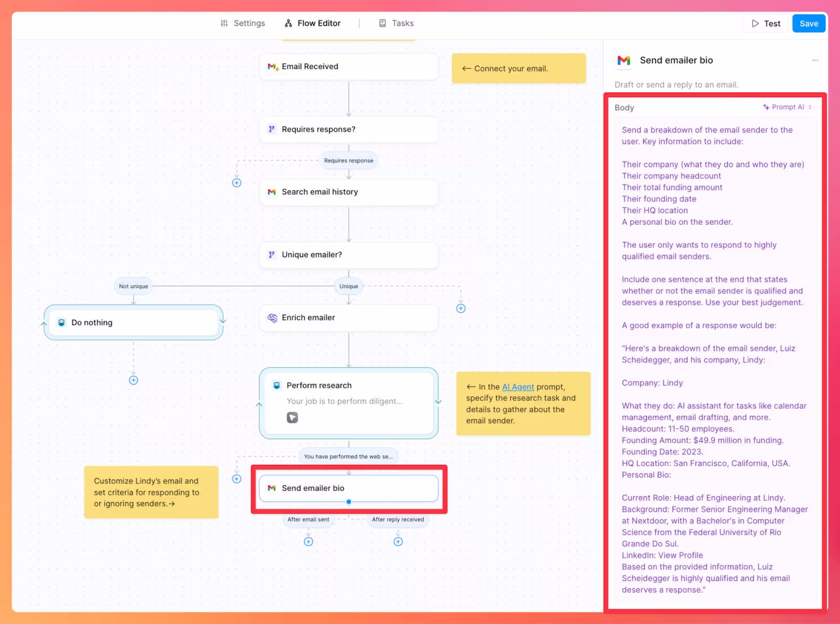Click the up arrow on Do nothing node

[x=44, y=324]
